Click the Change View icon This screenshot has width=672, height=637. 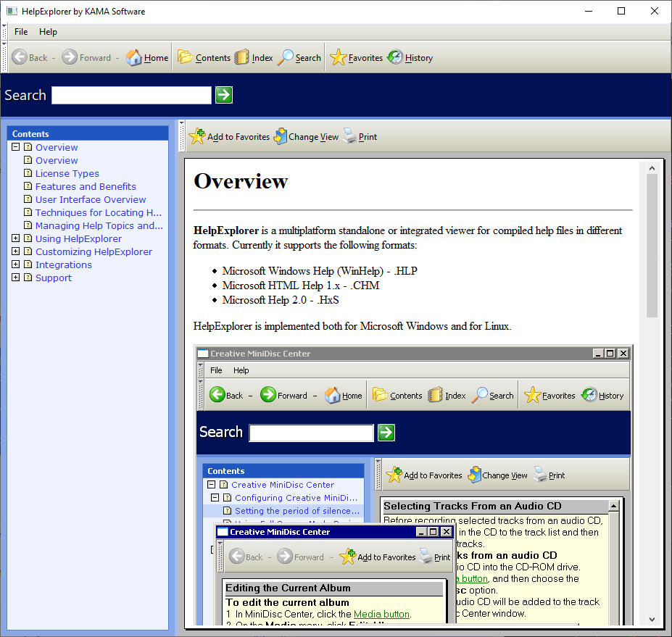coord(281,136)
